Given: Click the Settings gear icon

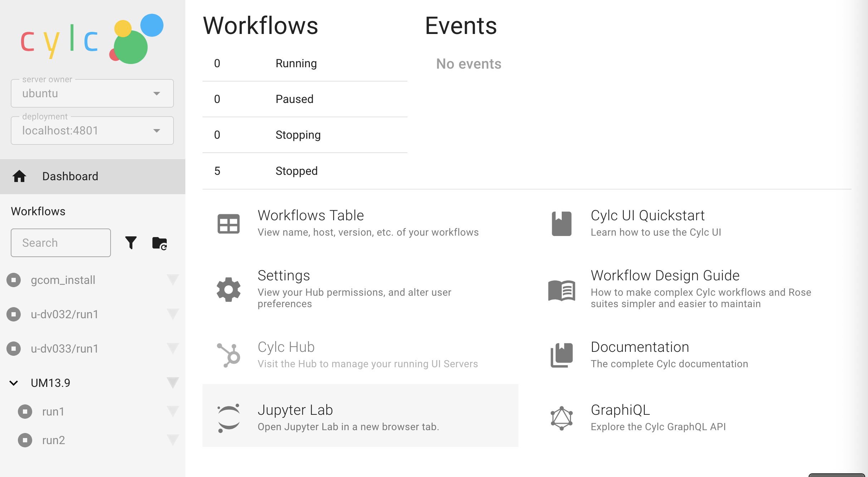Looking at the screenshot, I should [228, 290].
